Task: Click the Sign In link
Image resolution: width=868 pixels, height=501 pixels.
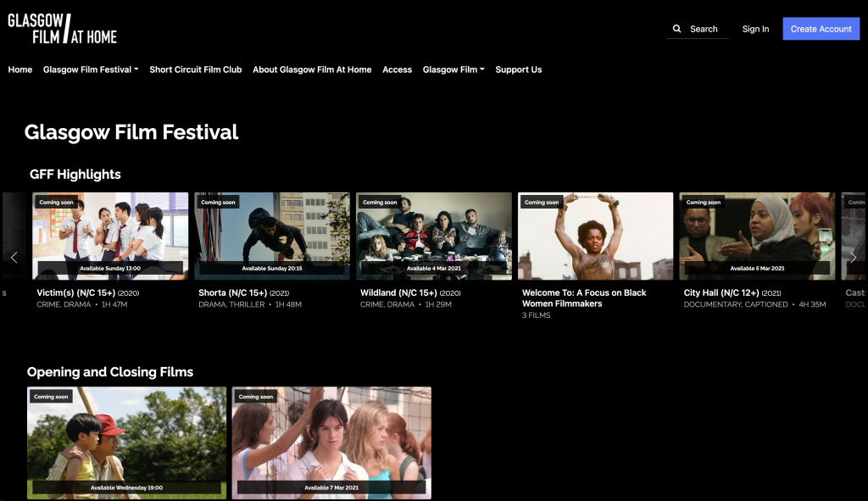Action: (x=755, y=29)
